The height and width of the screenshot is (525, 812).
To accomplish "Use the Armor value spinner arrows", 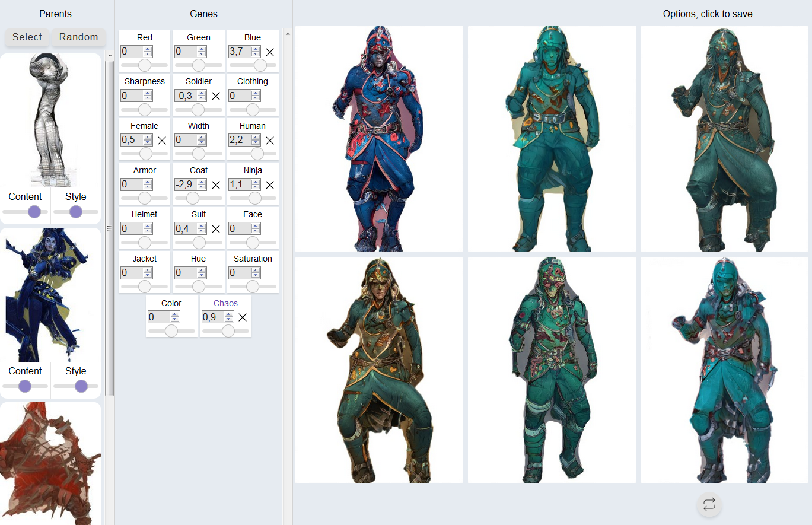I will tap(148, 185).
